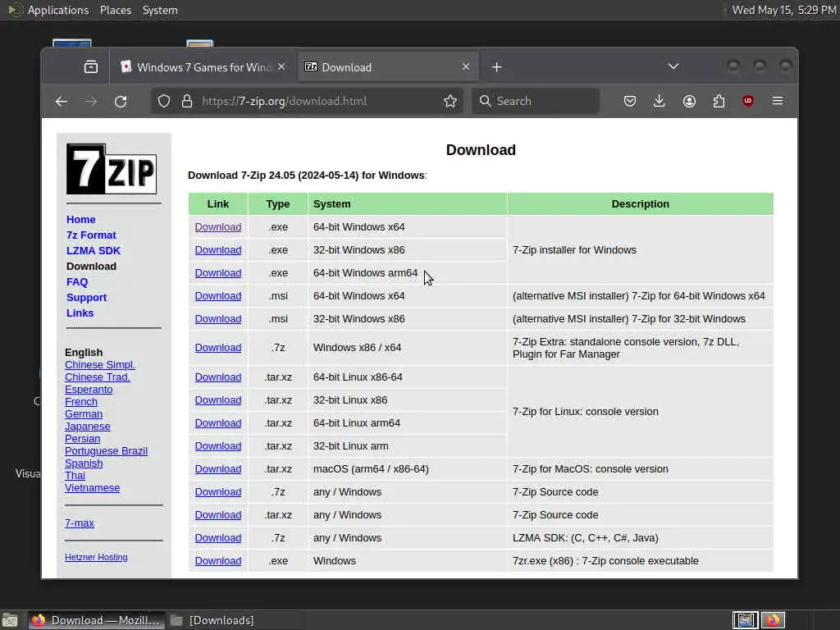Switch language to Chinese Trad.

pyautogui.click(x=98, y=377)
